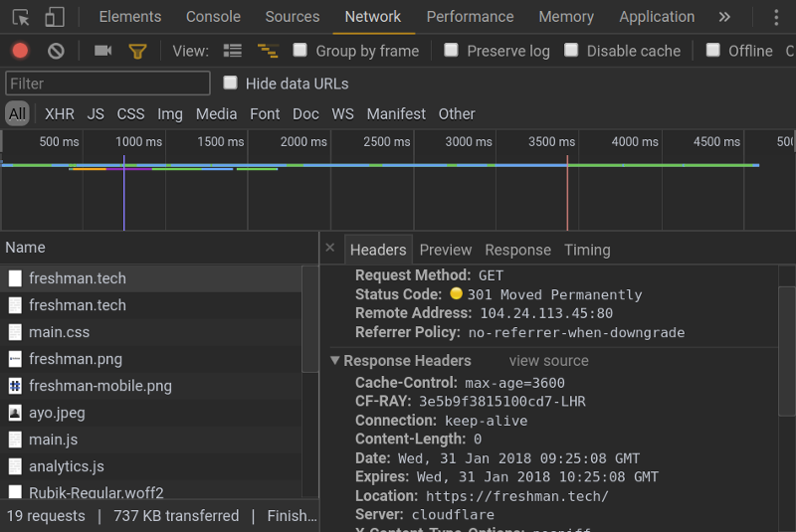Expand more DevTools tabs chevron

coord(724,17)
